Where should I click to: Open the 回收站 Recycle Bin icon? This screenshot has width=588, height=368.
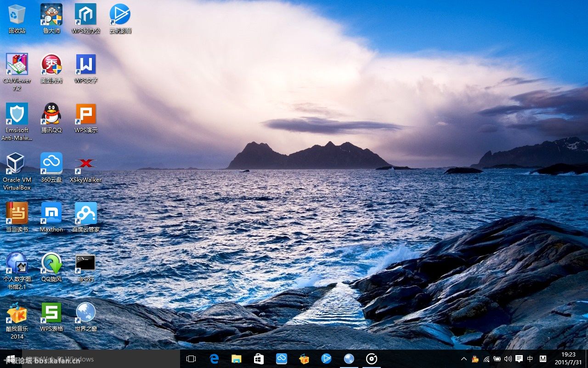point(17,19)
